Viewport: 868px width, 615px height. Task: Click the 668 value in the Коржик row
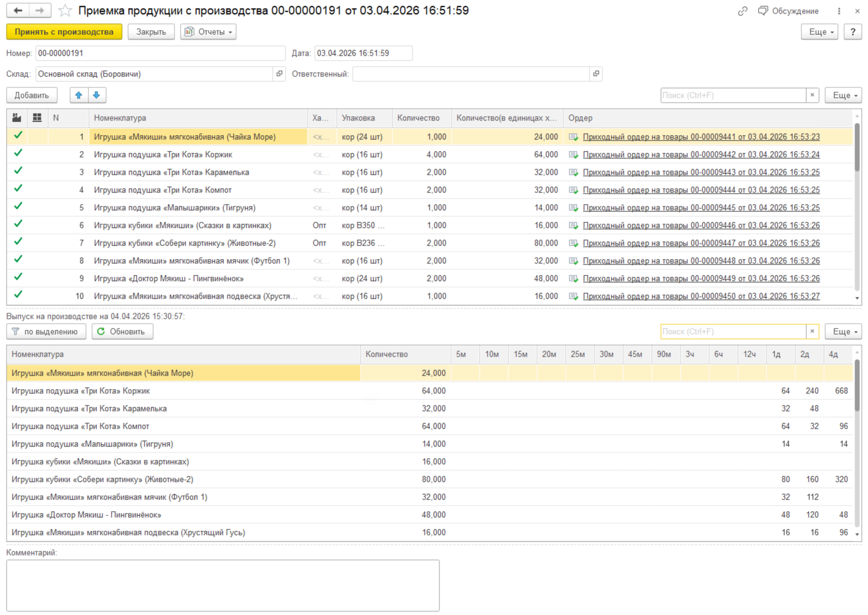pos(841,391)
